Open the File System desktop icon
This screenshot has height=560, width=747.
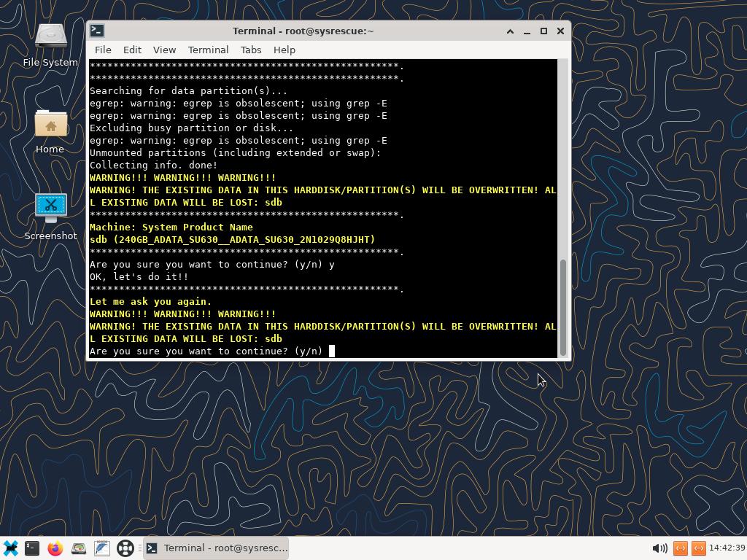(x=50, y=42)
